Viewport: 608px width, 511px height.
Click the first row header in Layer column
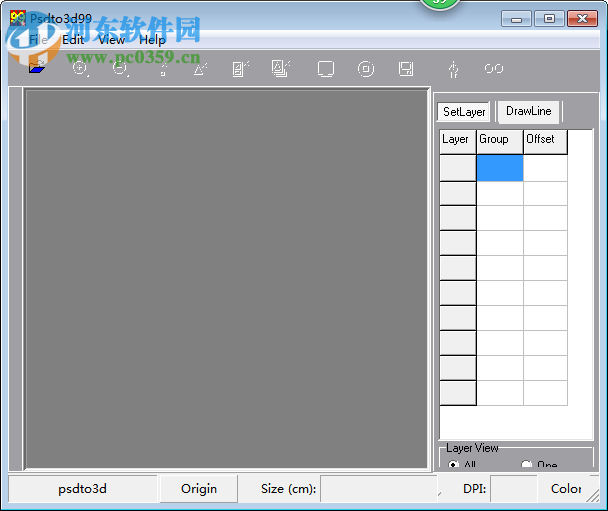pos(458,168)
